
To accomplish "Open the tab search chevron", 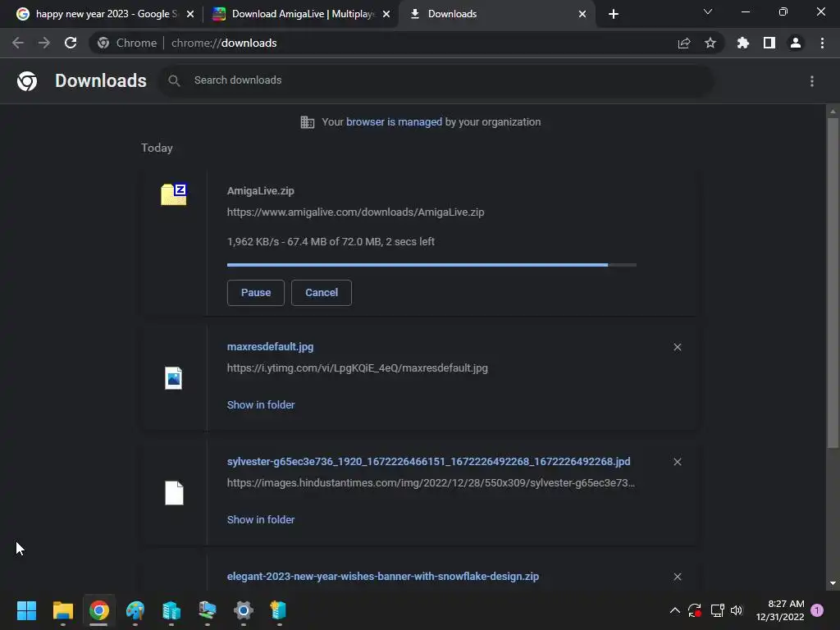I will coord(708,11).
